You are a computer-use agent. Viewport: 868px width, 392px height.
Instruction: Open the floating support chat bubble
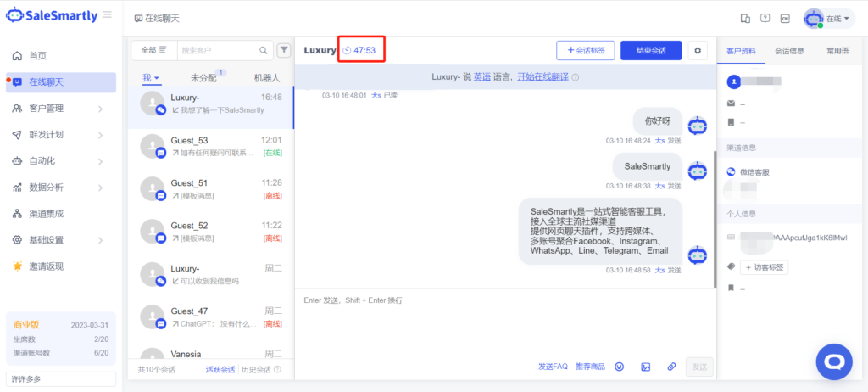(833, 361)
